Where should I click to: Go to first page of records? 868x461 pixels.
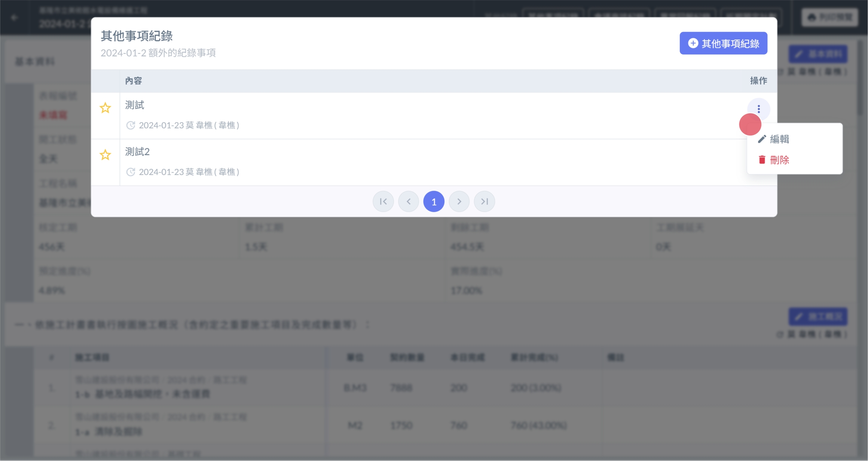click(x=383, y=201)
